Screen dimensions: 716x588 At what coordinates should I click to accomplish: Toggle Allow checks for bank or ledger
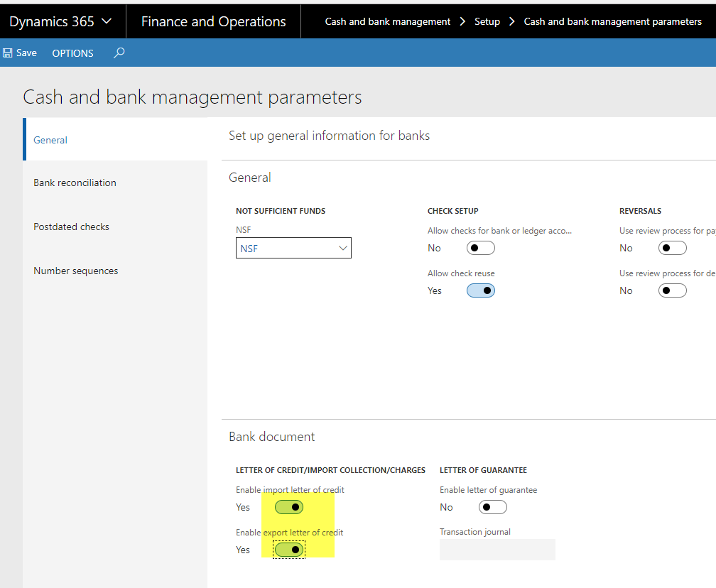[481, 248]
